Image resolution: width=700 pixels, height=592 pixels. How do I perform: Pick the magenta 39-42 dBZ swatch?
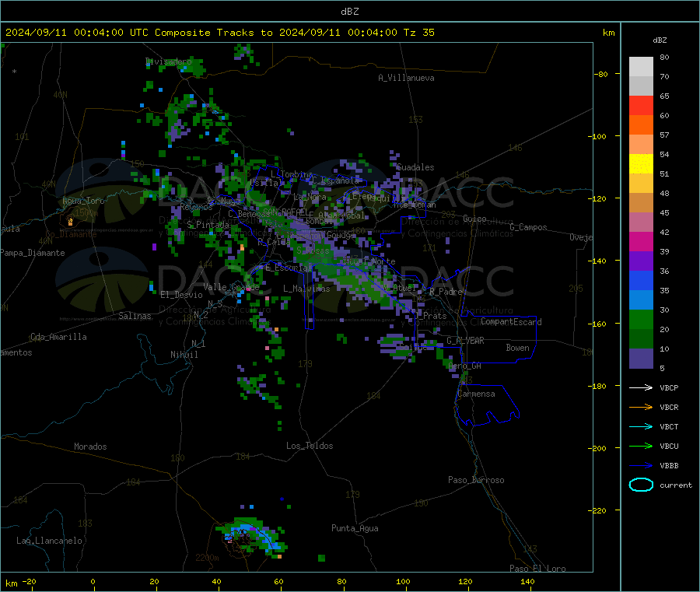[x=641, y=241]
